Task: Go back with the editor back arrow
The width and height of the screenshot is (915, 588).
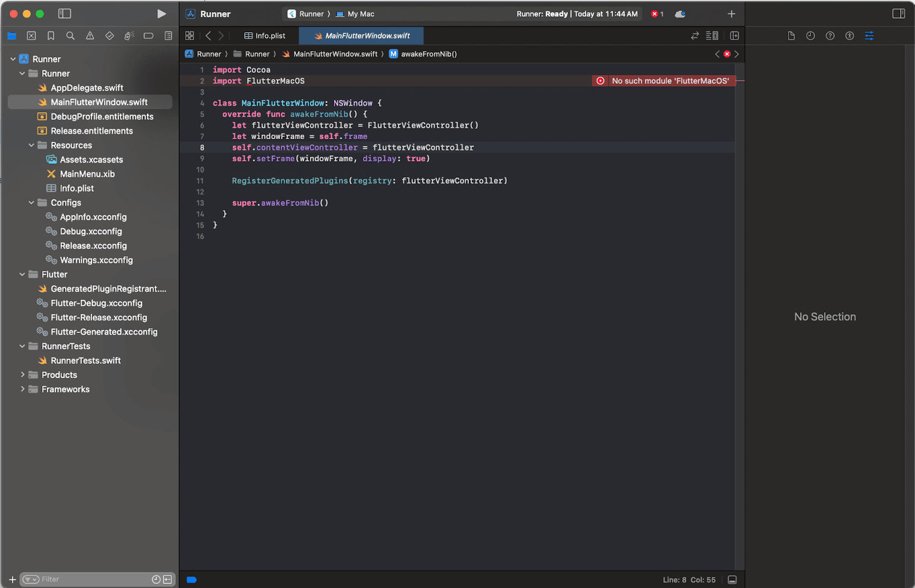Action: pyautogui.click(x=208, y=36)
